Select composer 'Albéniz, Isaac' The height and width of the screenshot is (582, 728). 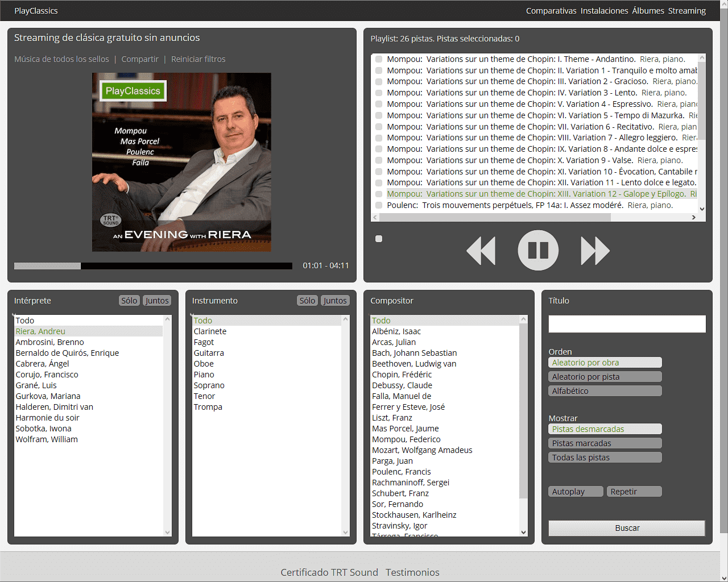[x=445, y=331]
